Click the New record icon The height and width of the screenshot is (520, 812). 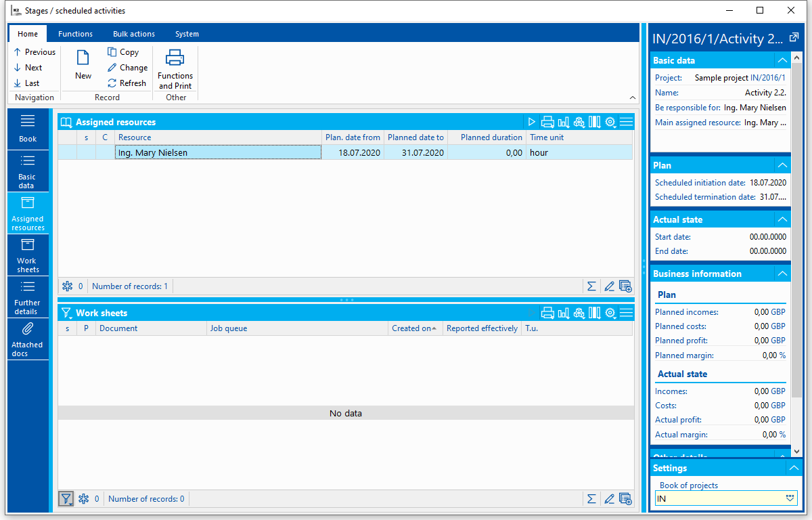83,64
